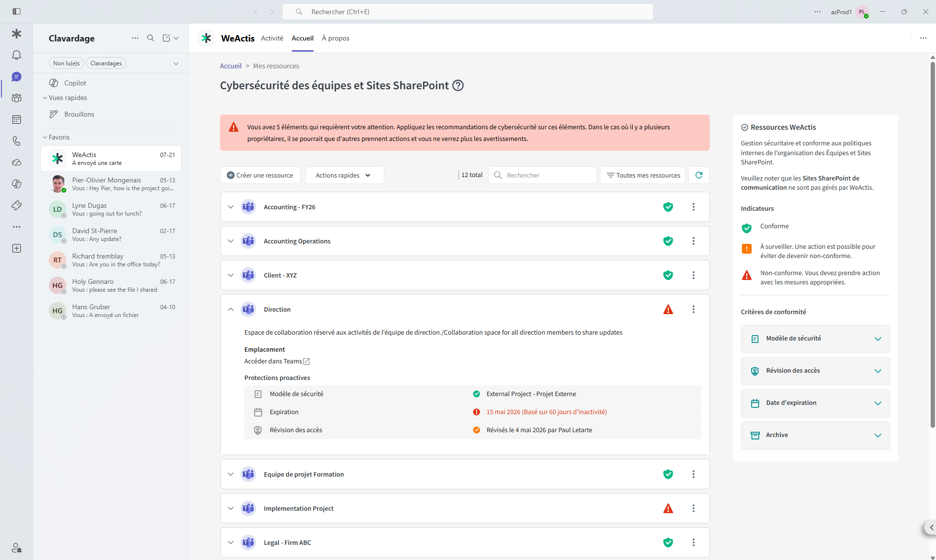Refresh the resources list
The height and width of the screenshot is (560, 936).
(699, 175)
